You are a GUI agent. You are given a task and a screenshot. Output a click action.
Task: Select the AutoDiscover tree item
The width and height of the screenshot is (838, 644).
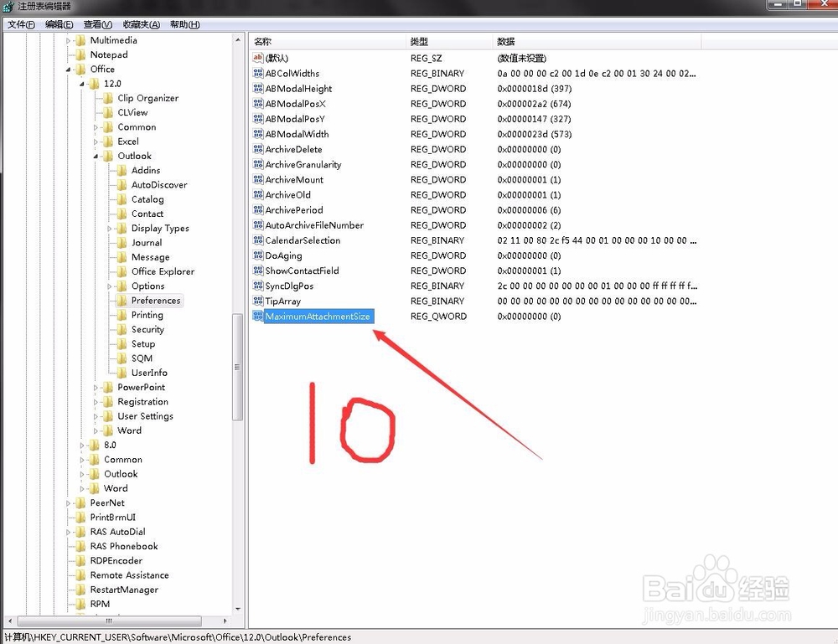point(159,185)
